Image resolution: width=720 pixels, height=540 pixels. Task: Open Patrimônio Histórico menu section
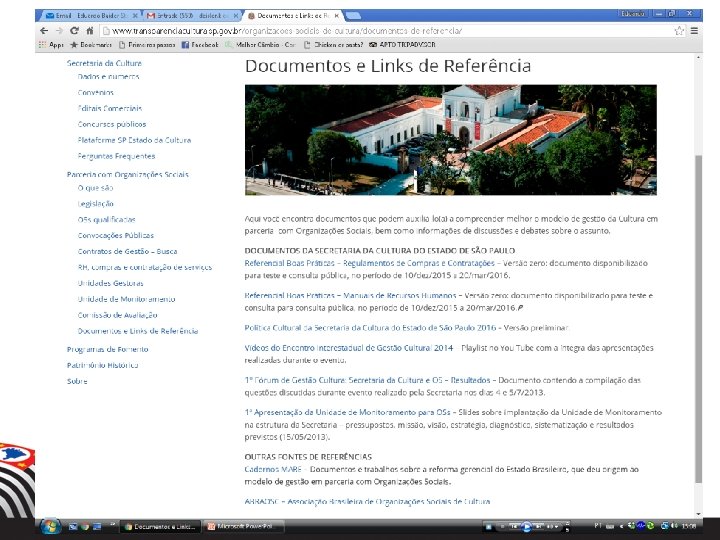coord(102,365)
